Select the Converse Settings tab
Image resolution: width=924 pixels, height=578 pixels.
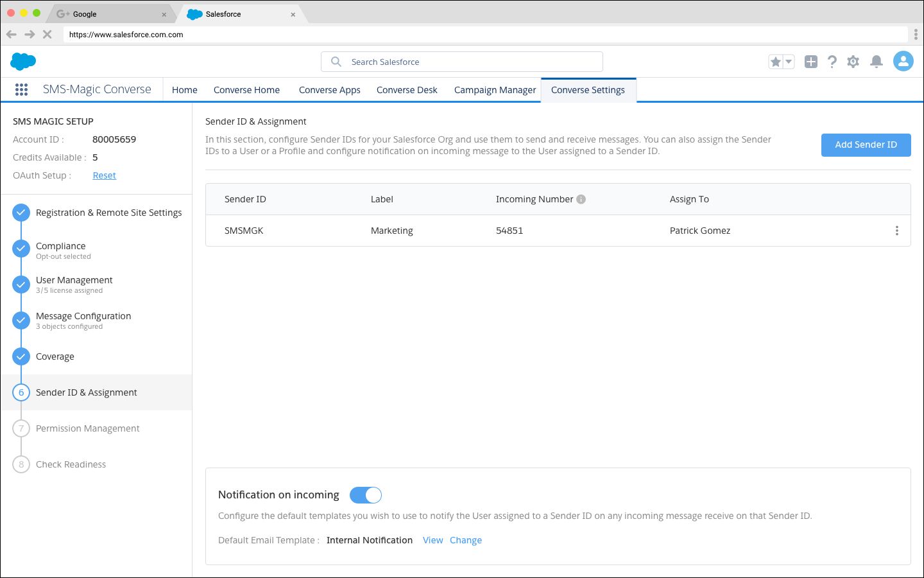coord(588,90)
